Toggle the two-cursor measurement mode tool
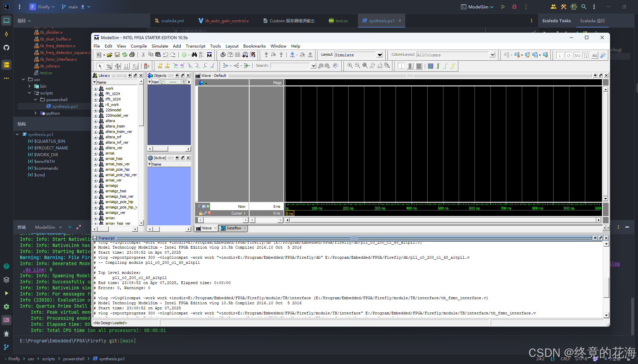The height and width of the screenshot is (364, 638). (x=126, y=66)
